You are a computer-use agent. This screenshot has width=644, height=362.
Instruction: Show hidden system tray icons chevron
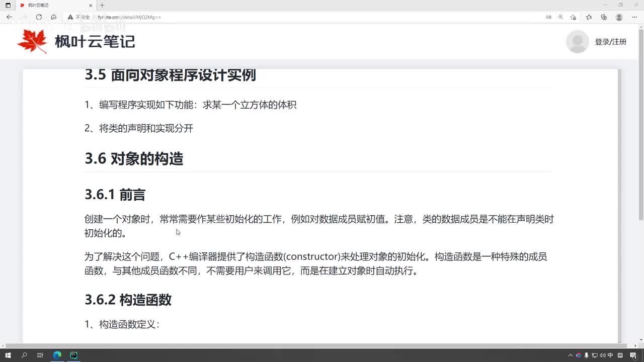click(x=571, y=355)
